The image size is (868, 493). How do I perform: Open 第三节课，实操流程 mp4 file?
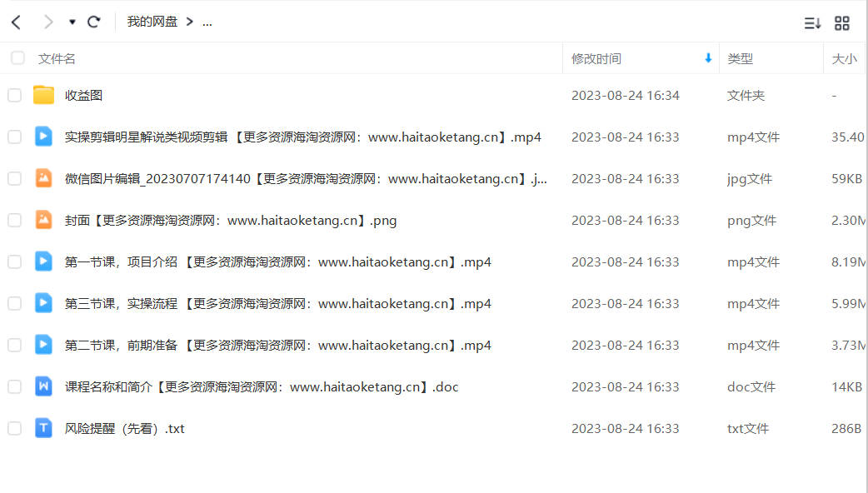click(278, 304)
